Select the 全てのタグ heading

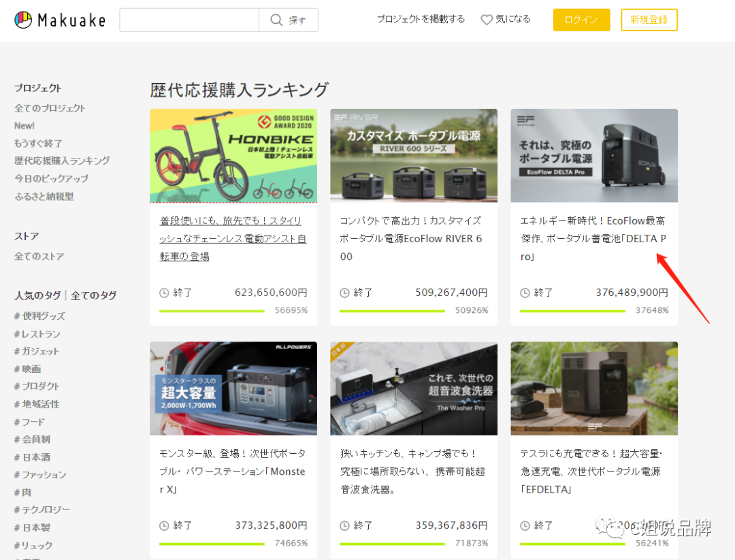(93, 295)
